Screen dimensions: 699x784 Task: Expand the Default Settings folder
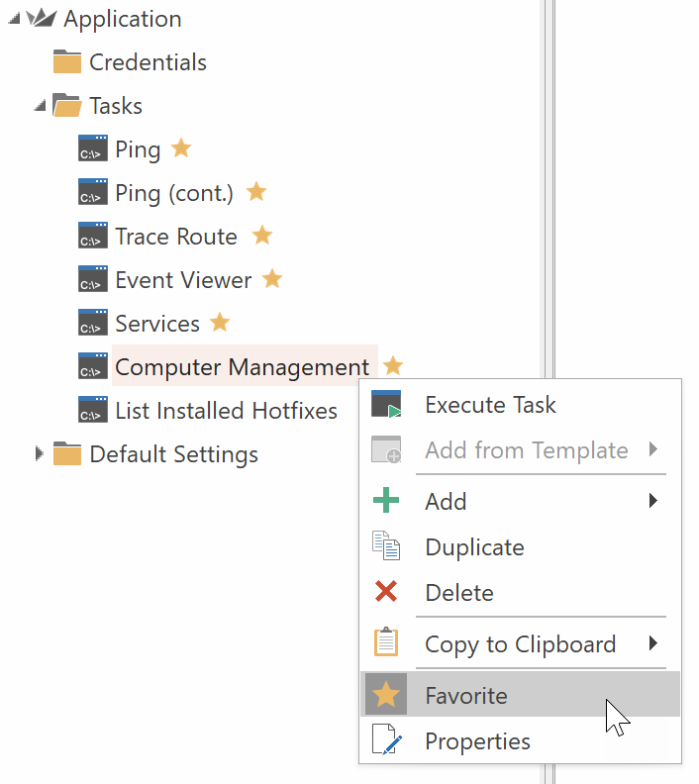point(40,454)
